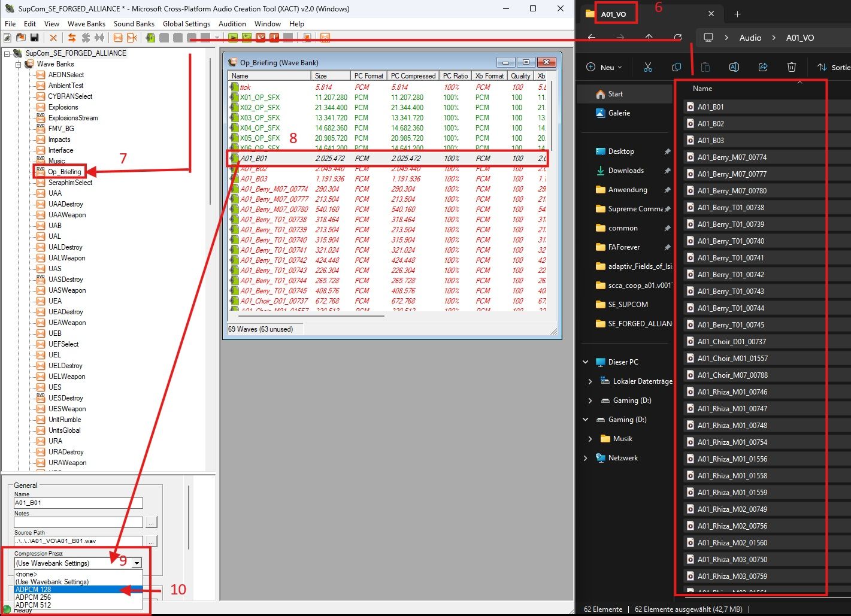Expand the Musik folder node
This screenshot has width=851, height=616.
(x=590, y=439)
